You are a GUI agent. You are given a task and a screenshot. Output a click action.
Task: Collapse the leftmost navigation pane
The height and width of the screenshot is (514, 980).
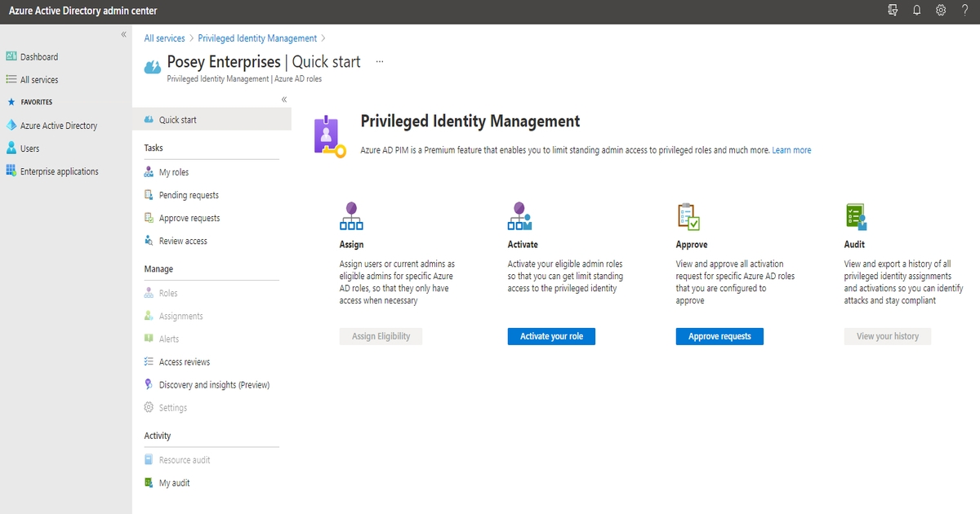pos(123,34)
